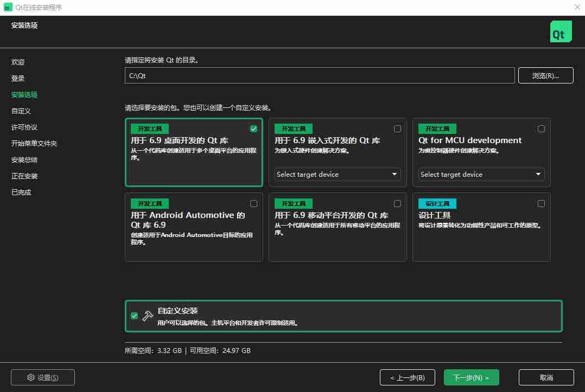Select 许可协议 in the left sidebar

[24, 127]
